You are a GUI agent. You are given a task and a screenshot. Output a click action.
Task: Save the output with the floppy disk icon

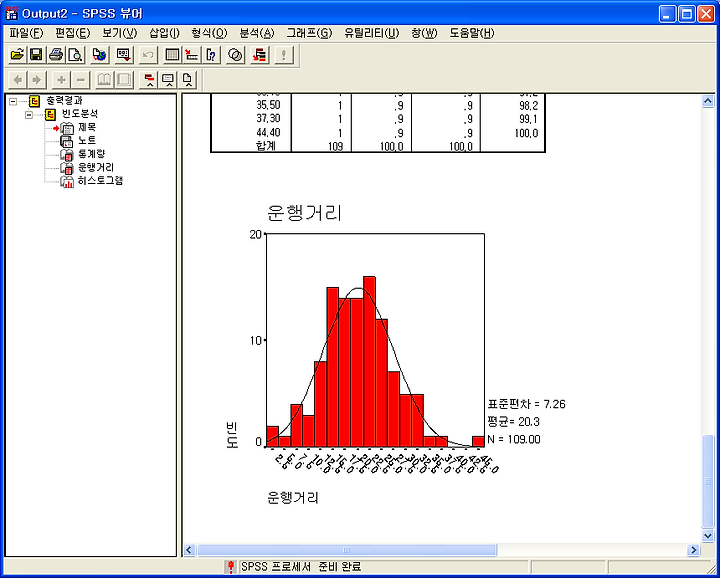click(36, 55)
